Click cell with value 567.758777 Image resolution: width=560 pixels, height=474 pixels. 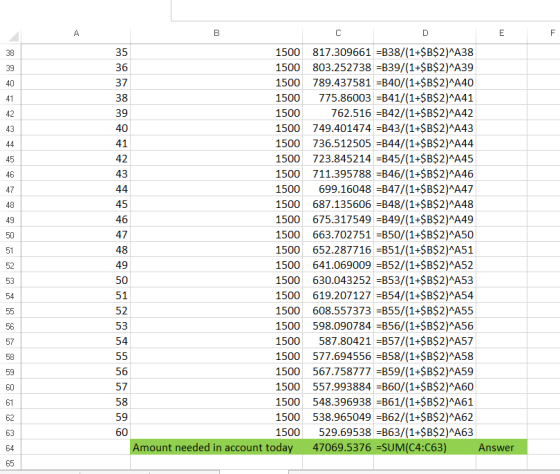tap(338, 371)
